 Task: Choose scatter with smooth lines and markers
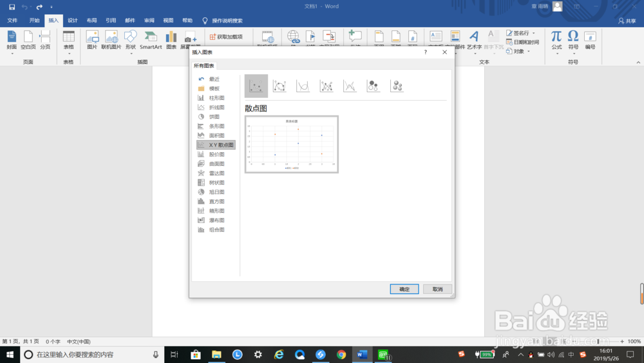click(x=279, y=86)
